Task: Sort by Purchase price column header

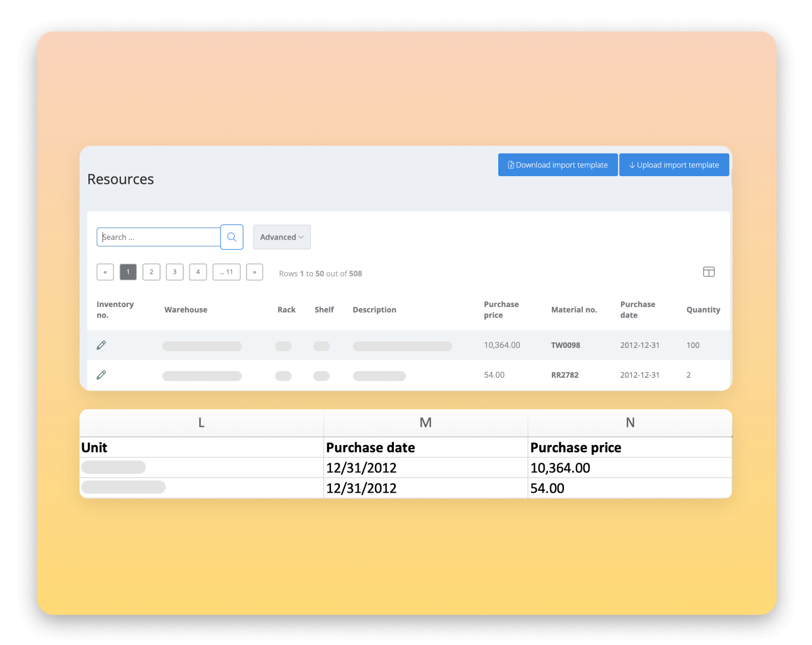Action: pyautogui.click(x=502, y=310)
